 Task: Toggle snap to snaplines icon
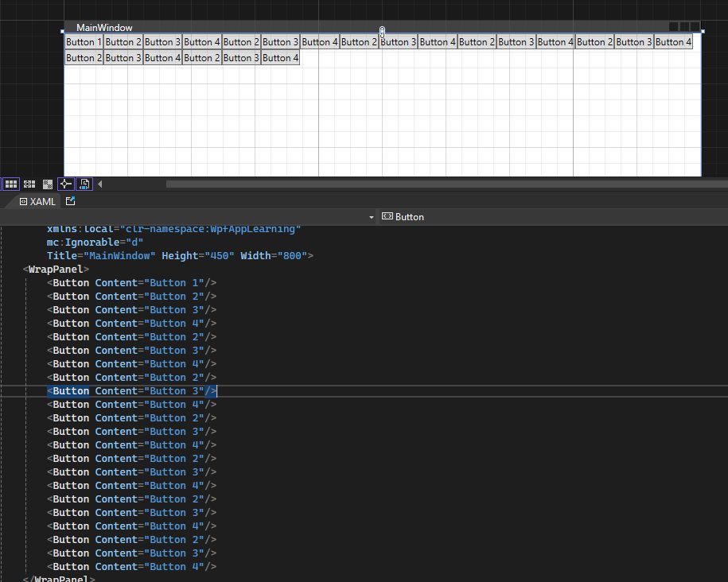click(x=65, y=184)
